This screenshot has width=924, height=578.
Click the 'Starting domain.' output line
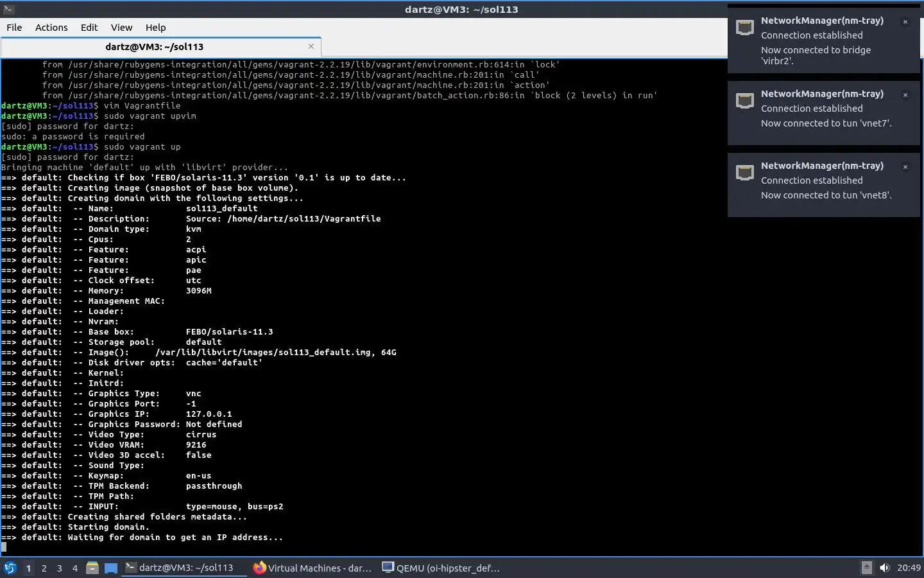coord(108,527)
